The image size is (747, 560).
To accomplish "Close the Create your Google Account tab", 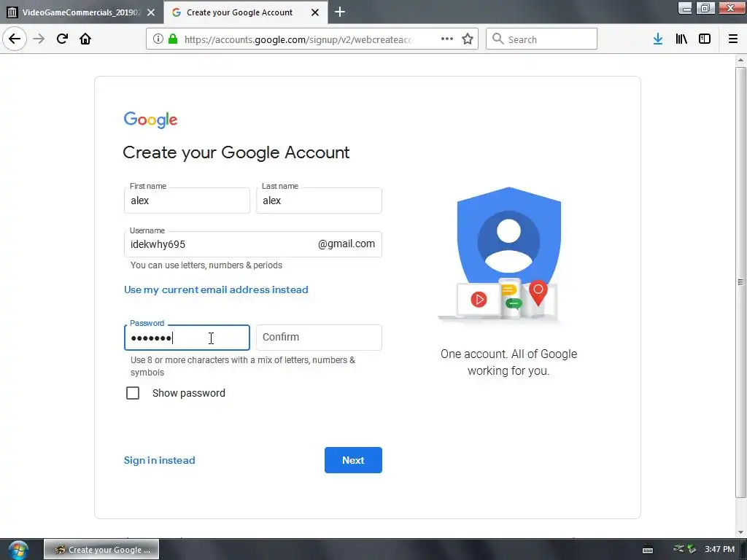I will [x=315, y=12].
